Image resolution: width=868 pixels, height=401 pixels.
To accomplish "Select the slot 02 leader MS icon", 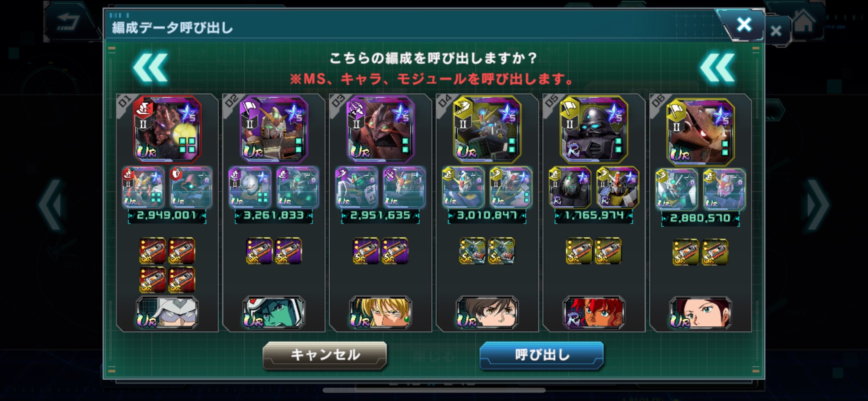I will point(274,129).
